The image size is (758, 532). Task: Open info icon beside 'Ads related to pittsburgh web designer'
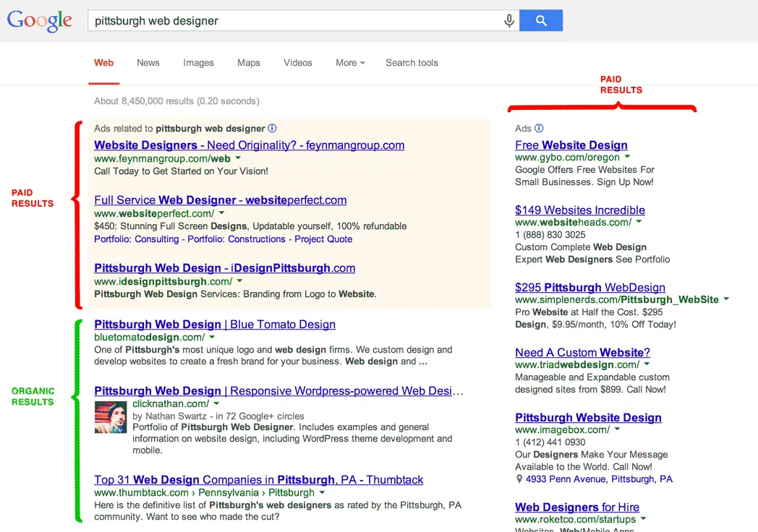[x=272, y=128]
